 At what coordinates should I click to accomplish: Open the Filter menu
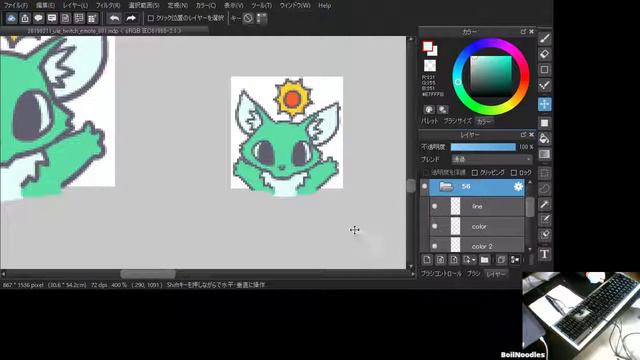(x=108, y=5)
